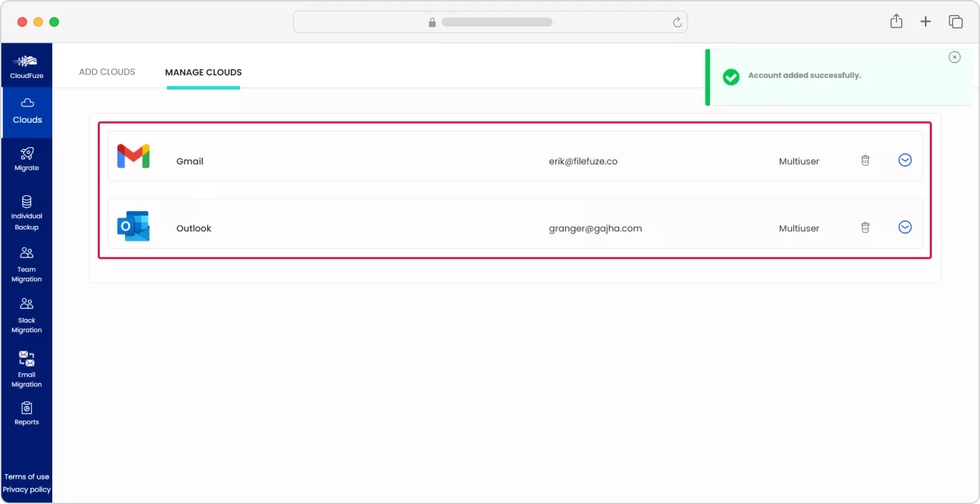Click the Outlook name label
The height and width of the screenshot is (504, 980).
point(194,229)
